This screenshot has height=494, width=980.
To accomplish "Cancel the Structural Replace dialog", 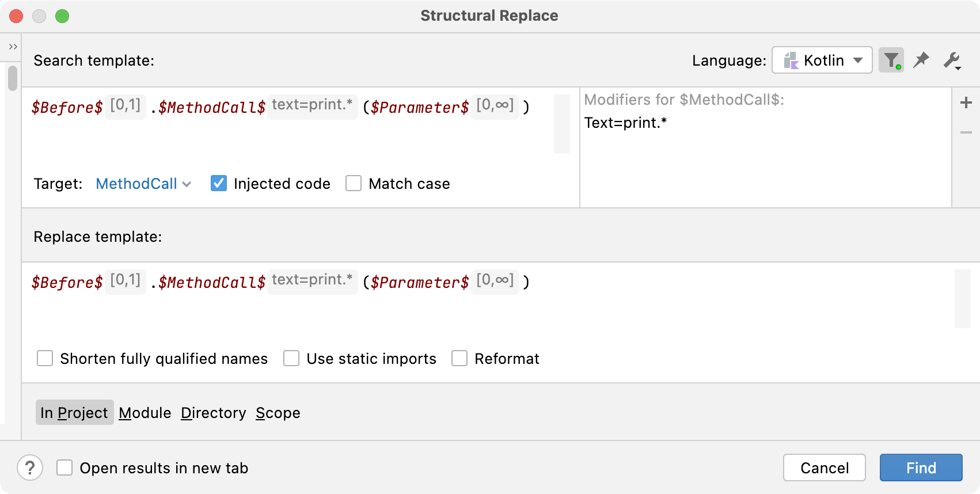I will click(x=824, y=468).
